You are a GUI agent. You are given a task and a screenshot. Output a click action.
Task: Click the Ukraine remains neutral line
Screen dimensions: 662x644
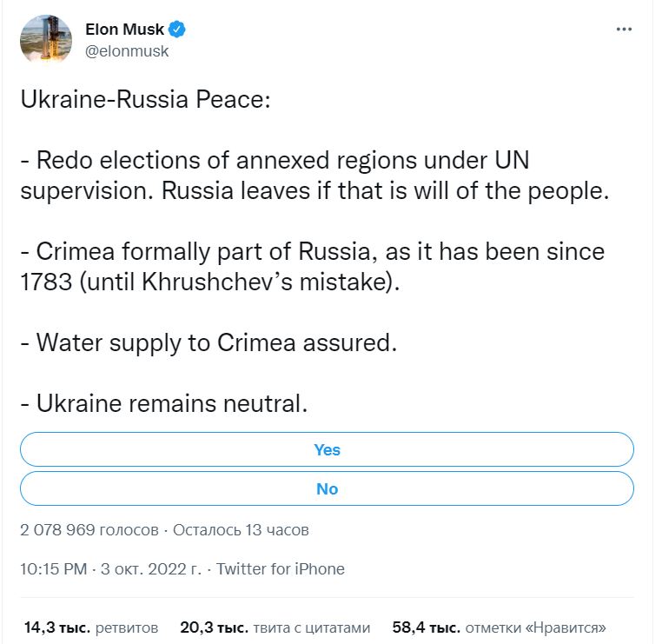(164, 403)
